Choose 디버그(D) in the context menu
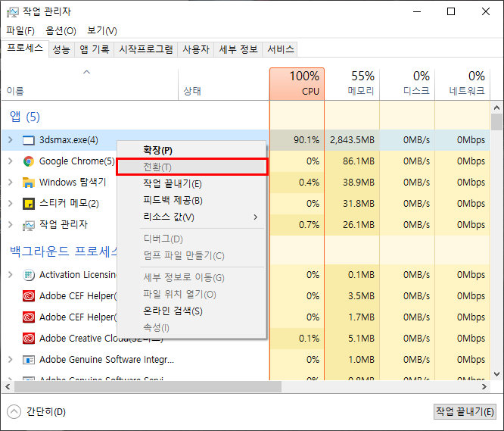504x431 pixels. click(191, 239)
